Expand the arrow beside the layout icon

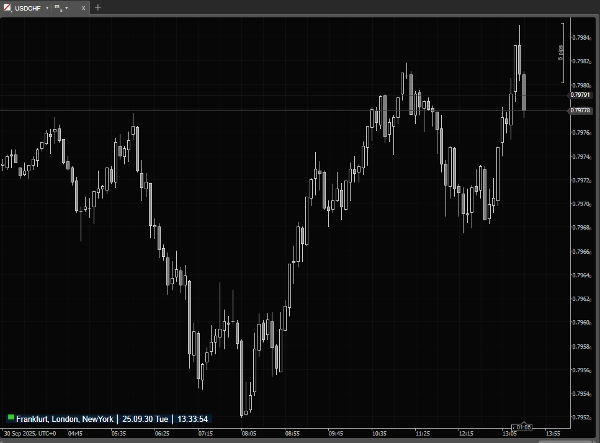pos(66,7)
